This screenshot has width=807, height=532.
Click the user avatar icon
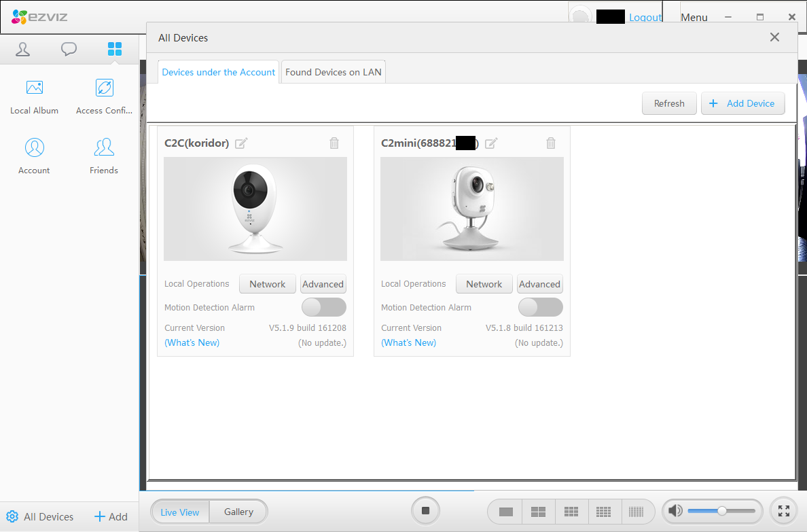point(581,16)
